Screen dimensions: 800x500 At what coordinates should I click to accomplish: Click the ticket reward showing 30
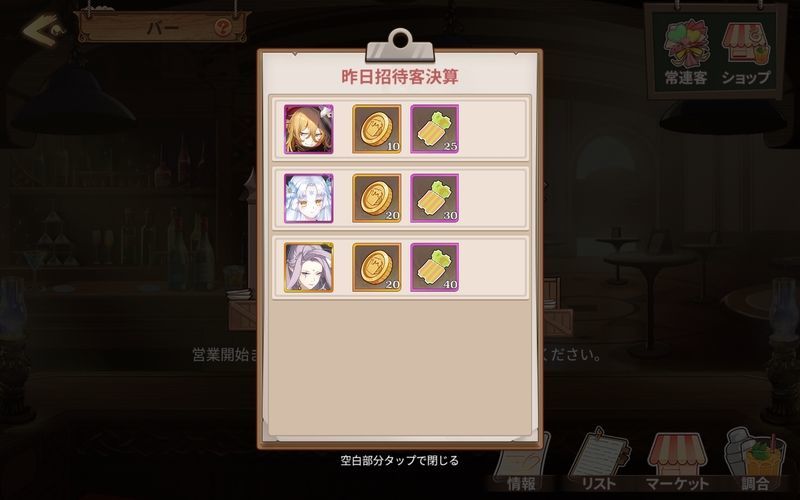pyautogui.click(x=435, y=198)
